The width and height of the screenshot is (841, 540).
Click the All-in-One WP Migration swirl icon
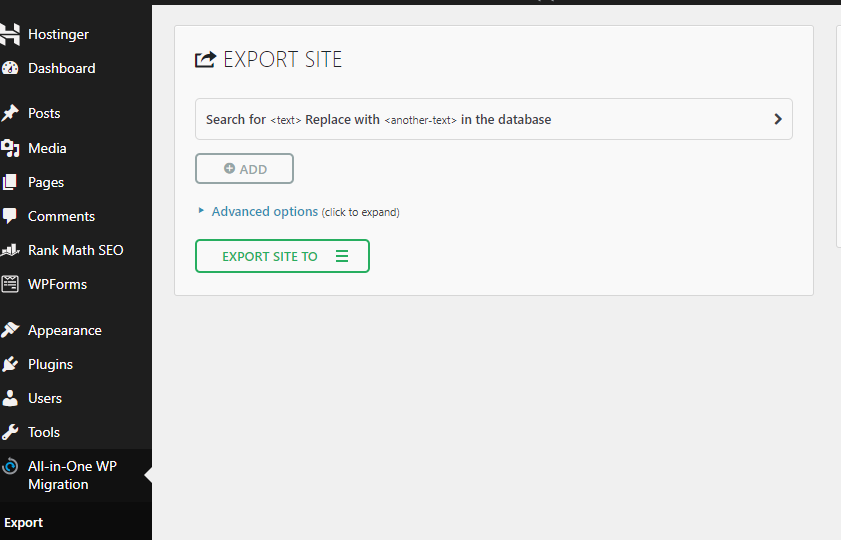pos(10,467)
